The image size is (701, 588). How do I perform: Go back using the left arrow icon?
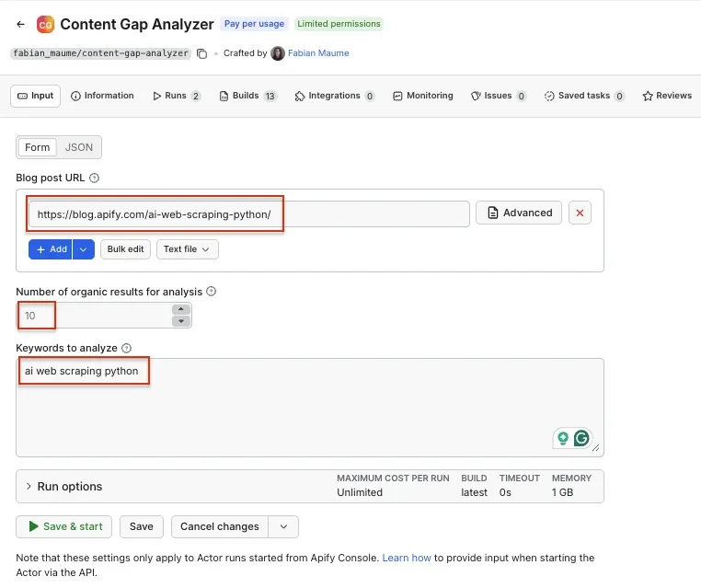tap(20, 24)
